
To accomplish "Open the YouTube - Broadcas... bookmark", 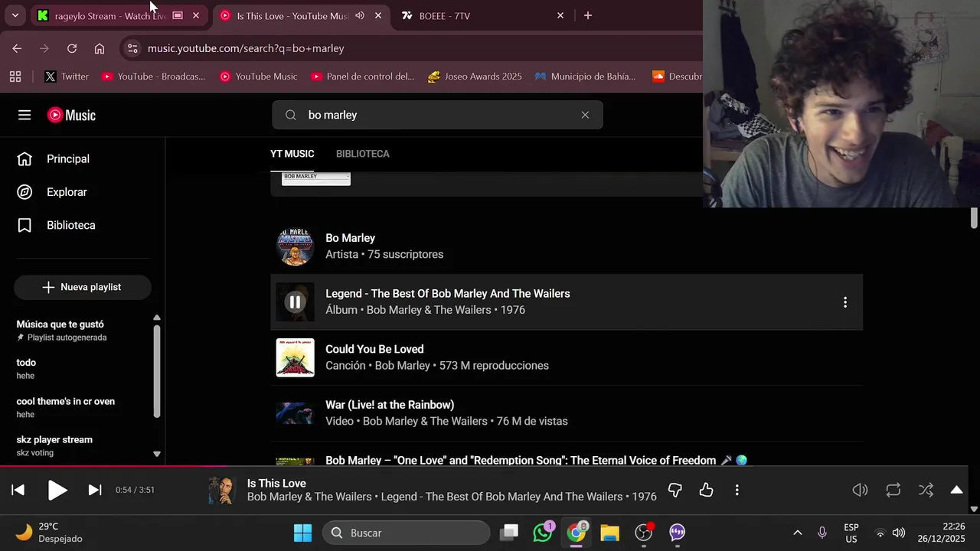I will (x=154, y=77).
